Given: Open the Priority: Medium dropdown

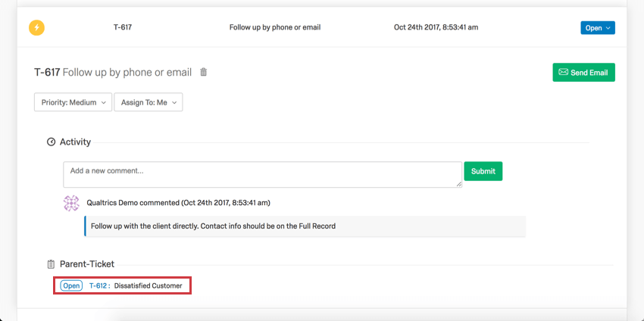Looking at the screenshot, I should pos(73,103).
